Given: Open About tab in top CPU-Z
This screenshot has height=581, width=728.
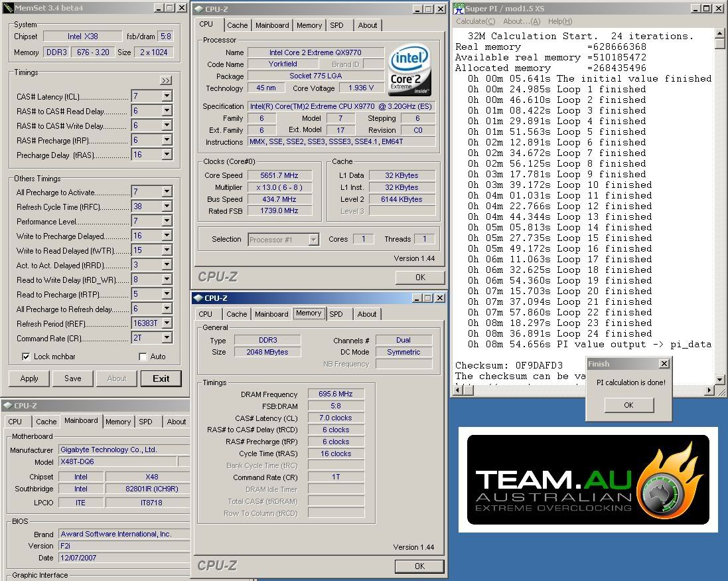Looking at the screenshot, I should (367, 25).
